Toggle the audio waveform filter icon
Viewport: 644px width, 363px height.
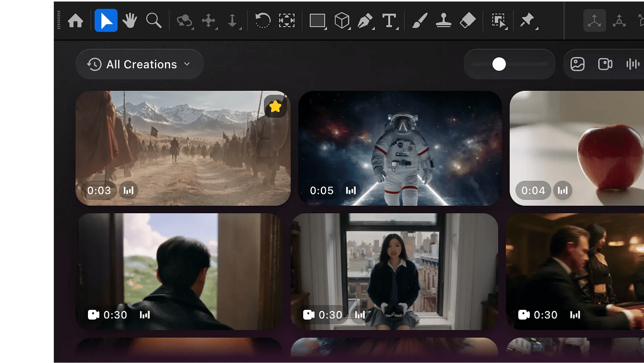[x=633, y=64]
